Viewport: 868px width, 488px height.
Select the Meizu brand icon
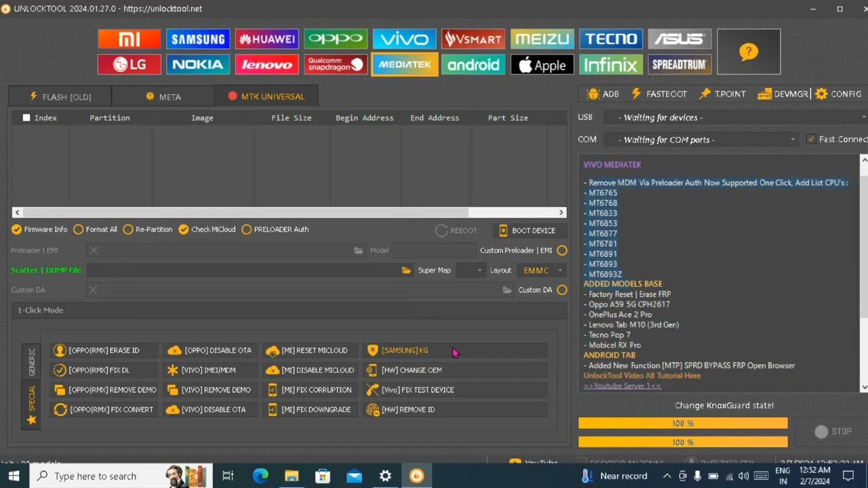click(542, 39)
